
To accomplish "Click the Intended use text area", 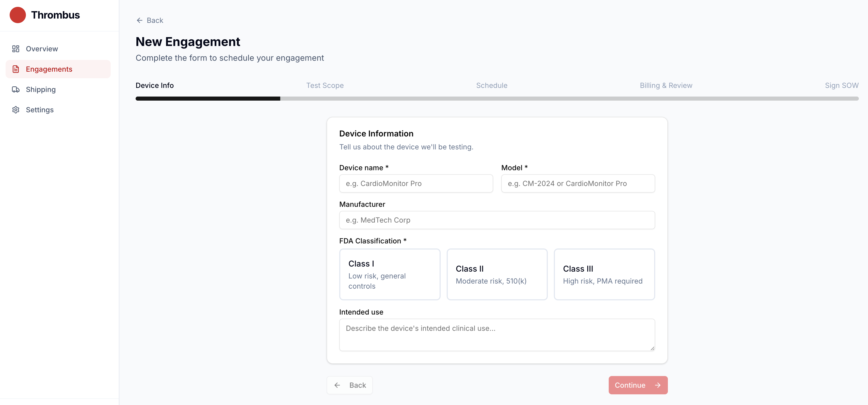I will pos(497,335).
